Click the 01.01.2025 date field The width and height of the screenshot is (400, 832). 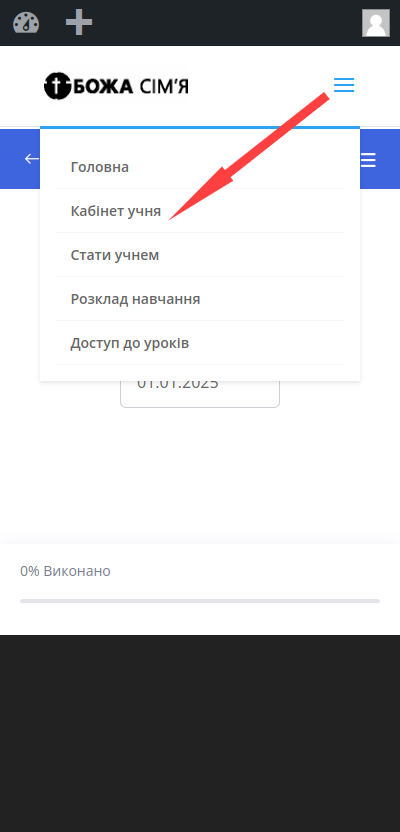200,394
